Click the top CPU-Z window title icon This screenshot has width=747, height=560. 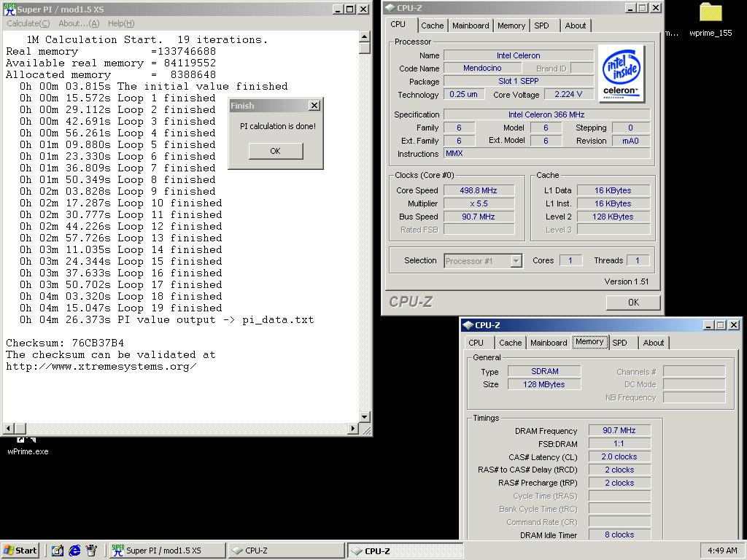click(390, 7)
